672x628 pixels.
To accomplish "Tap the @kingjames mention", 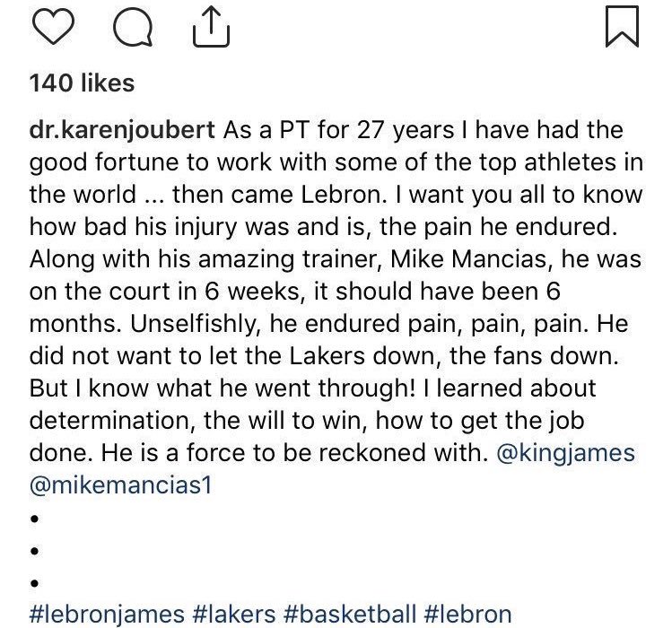I will [565, 453].
